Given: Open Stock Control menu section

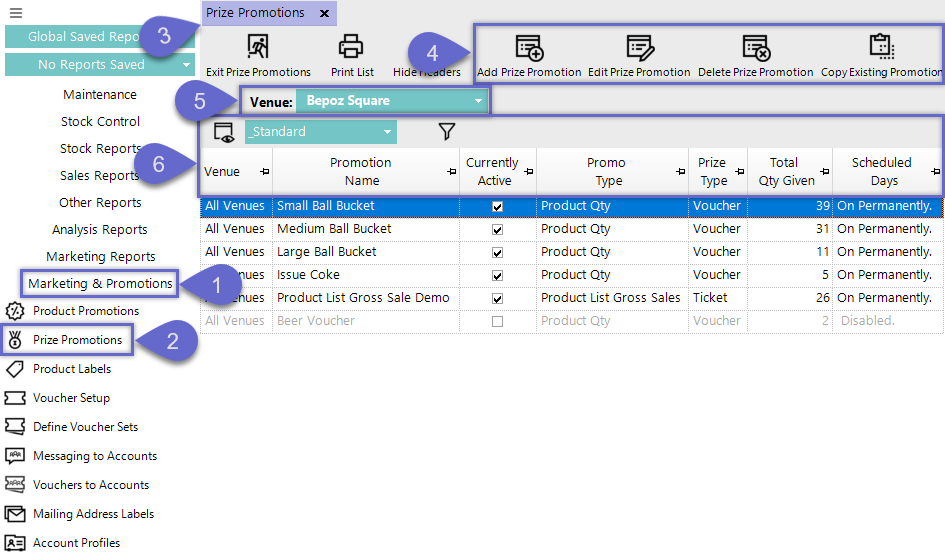Looking at the screenshot, I should [x=100, y=121].
